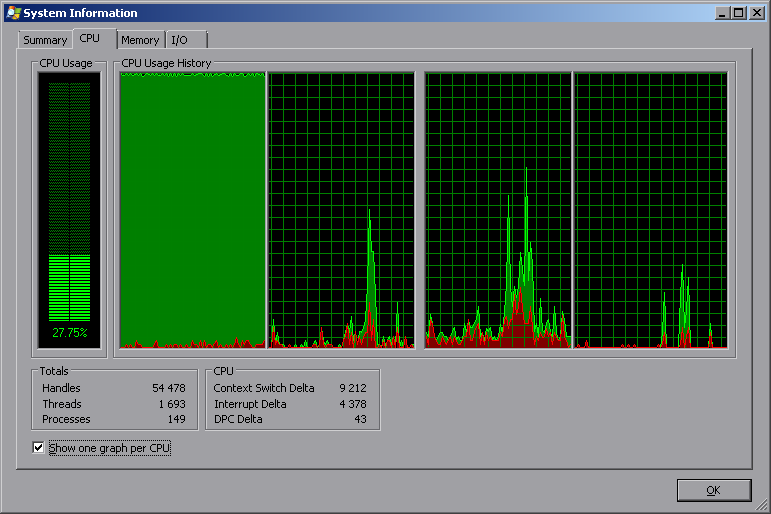Screen dimensions: 771x514
Task: Click the third CPU history graph
Action: coord(498,210)
